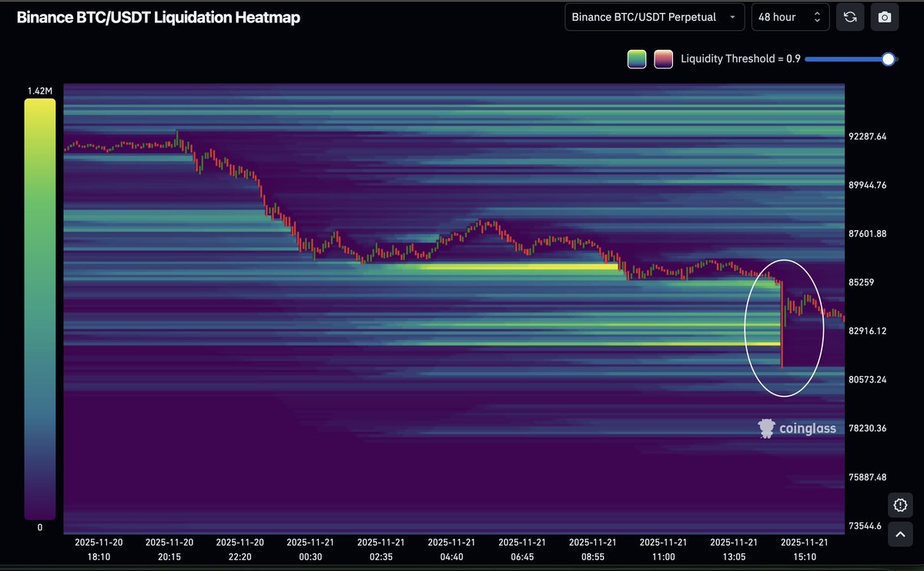Click the Binance BTC/USDT Liquidation Heatmap title

(x=159, y=17)
